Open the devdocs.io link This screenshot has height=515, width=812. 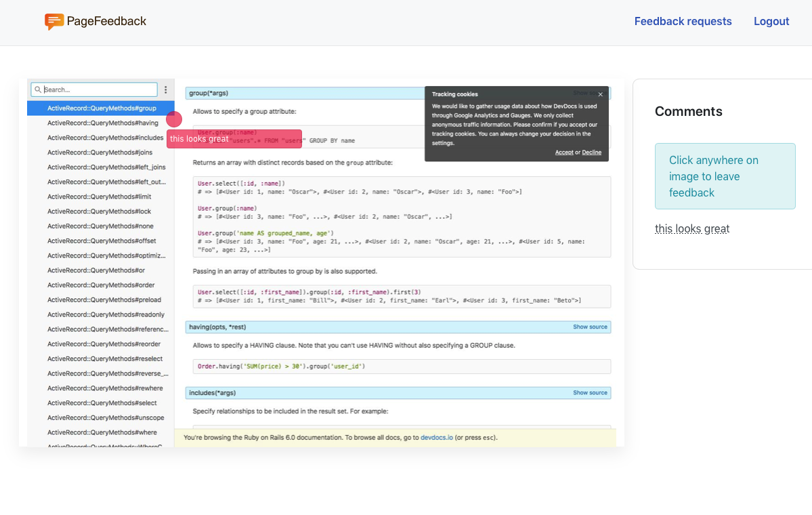(x=437, y=437)
